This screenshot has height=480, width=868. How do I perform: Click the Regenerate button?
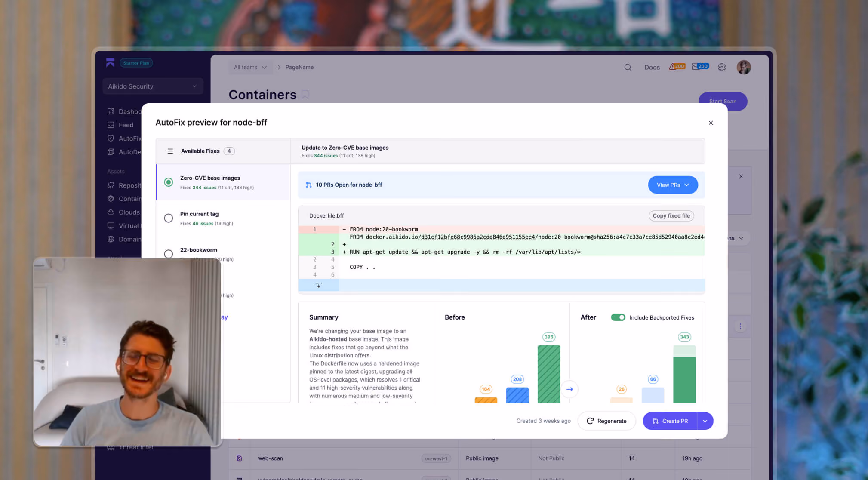coord(606,421)
